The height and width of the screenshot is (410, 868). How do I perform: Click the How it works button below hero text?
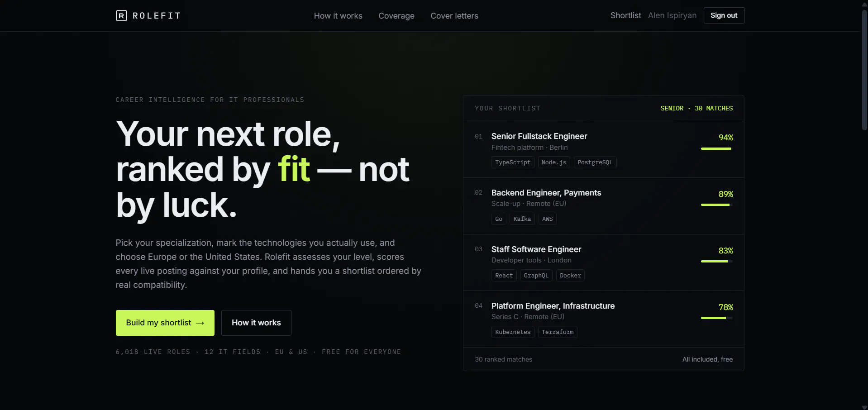click(256, 323)
